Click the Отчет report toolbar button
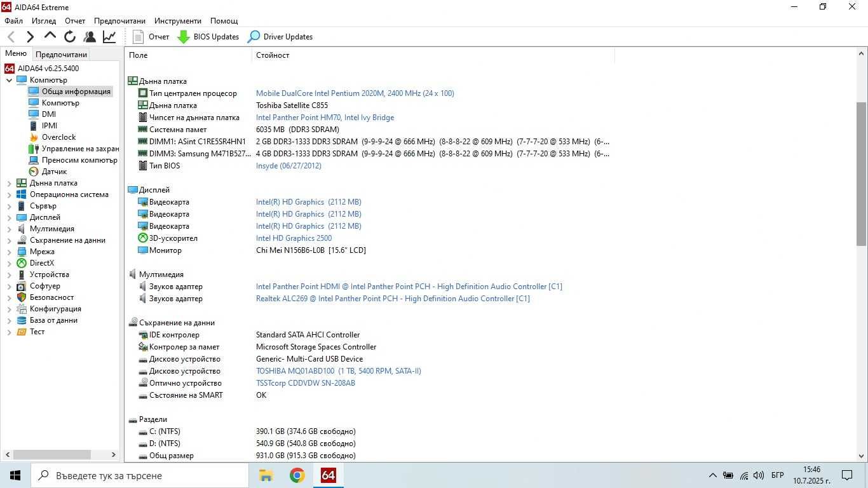The image size is (868, 488). pyautogui.click(x=151, y=37)
